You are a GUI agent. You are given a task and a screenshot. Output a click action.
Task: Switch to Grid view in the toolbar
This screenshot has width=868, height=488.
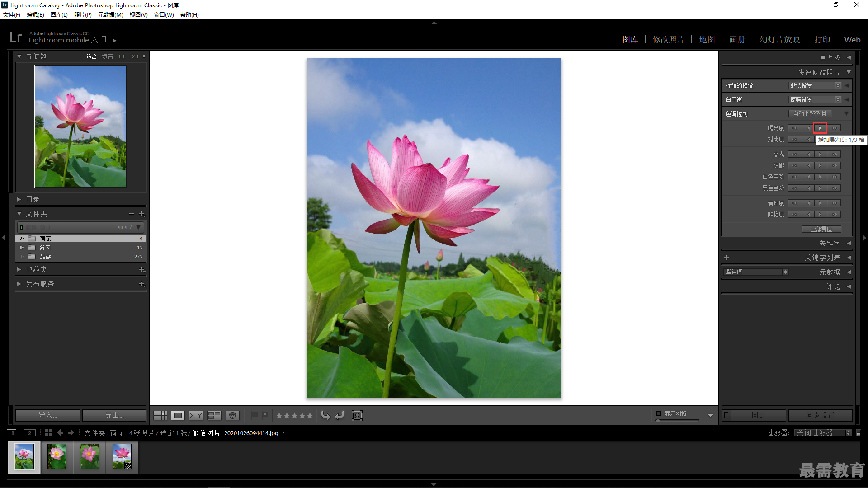click(x=160, y=415)
